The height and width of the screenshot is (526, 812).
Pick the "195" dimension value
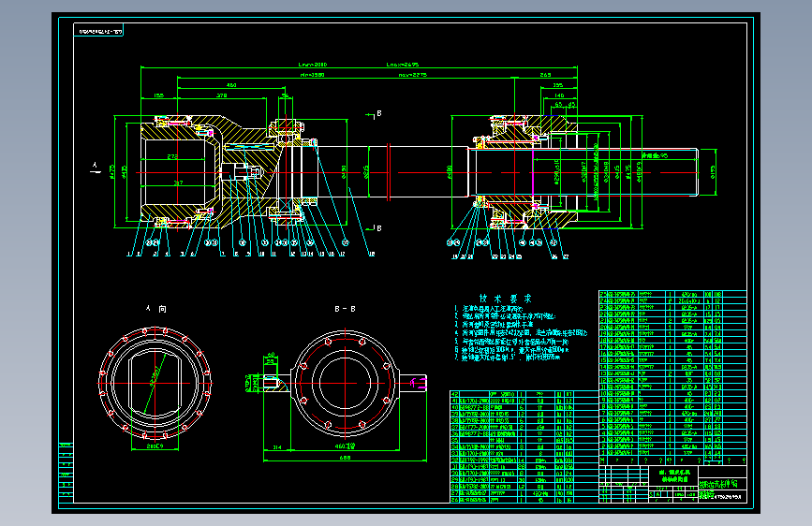click(x=558, y=85)
